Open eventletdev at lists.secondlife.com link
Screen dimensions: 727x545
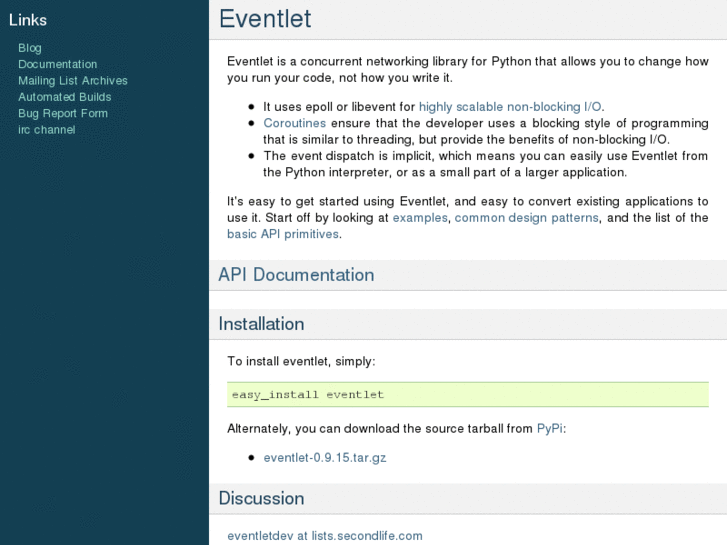click(x=325, y=536)
